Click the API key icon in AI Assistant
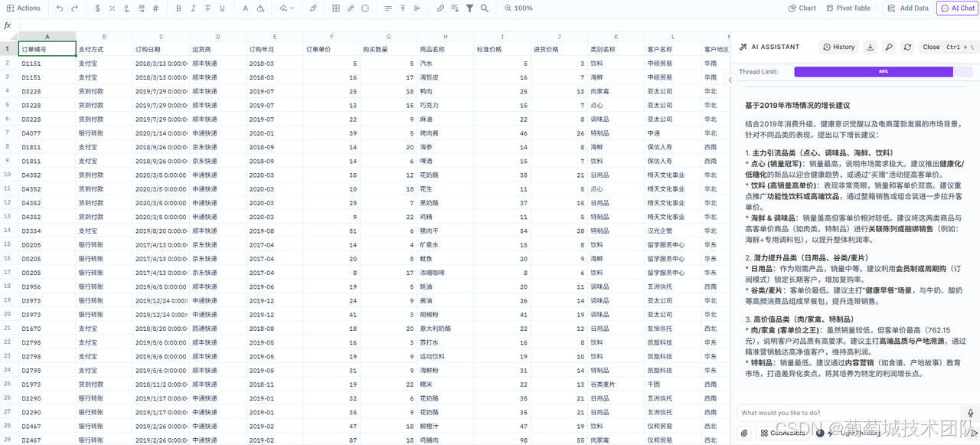 (889, 47)
